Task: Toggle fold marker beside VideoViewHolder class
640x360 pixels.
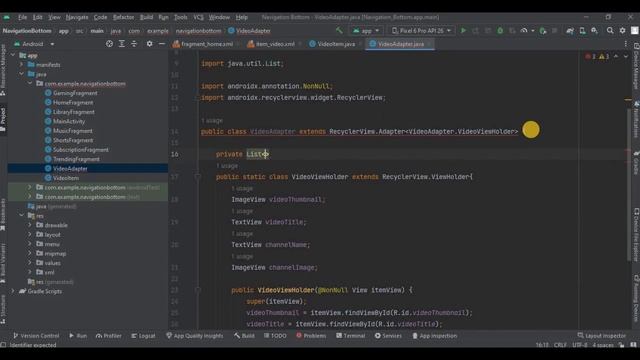Action: point(198,177)
